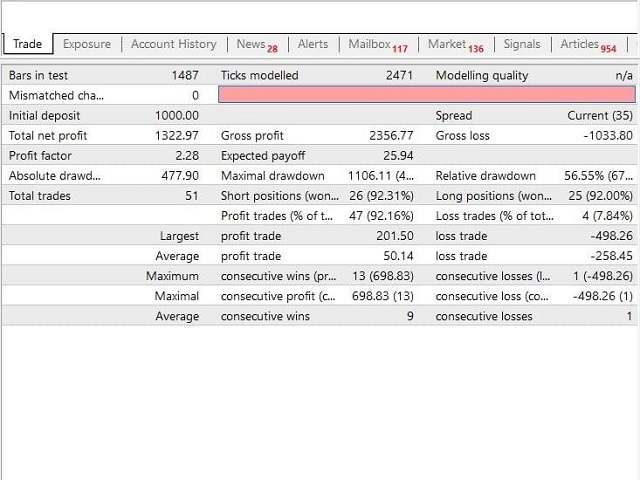Click the Relative drawdown value 56.55%

pyautogui.click(x=598, y=176)
